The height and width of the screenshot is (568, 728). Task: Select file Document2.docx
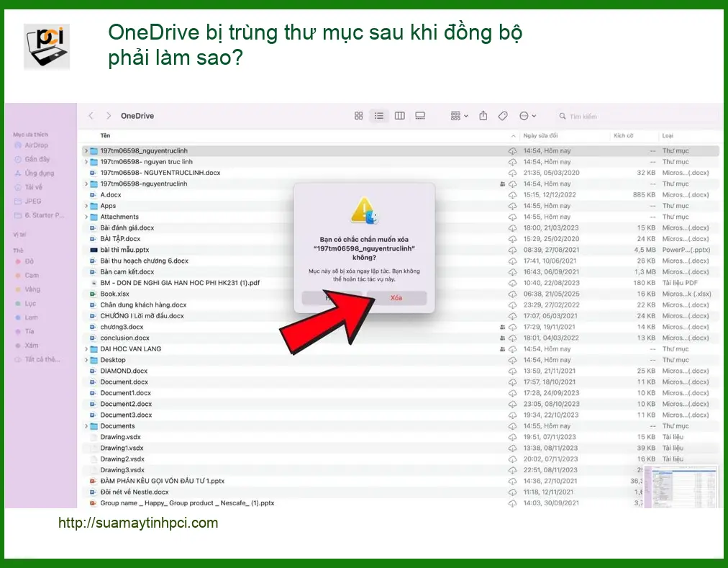[126, 404]
